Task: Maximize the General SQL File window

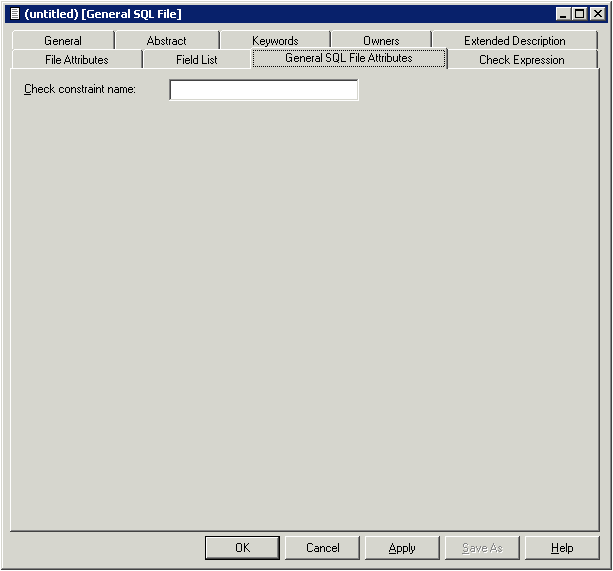Action: tap(579, 14)
